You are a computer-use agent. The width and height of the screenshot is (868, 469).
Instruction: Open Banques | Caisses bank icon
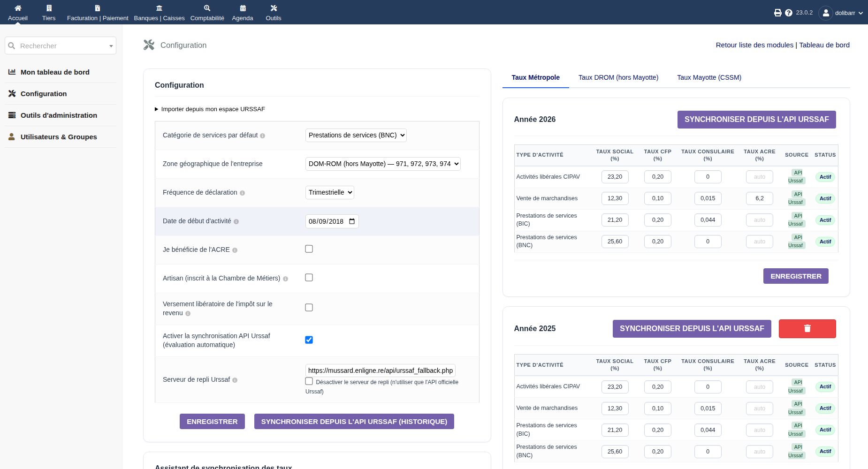[x=159, y=8]
